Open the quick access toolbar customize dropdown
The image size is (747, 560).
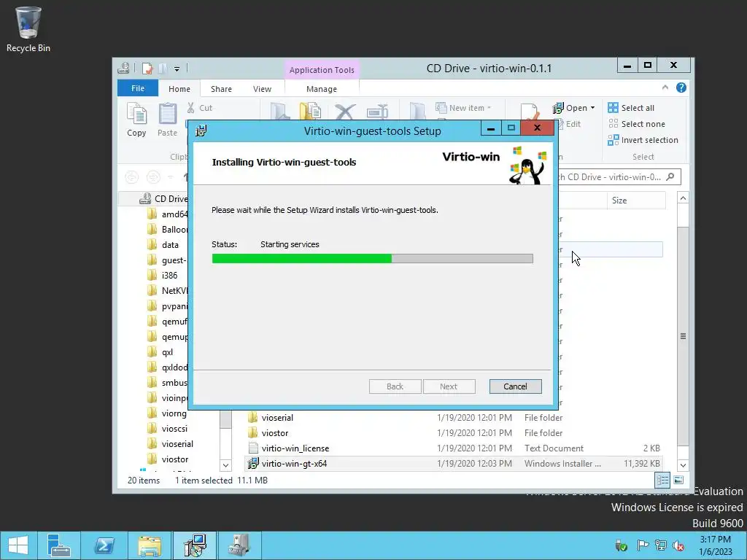[177, 69]
